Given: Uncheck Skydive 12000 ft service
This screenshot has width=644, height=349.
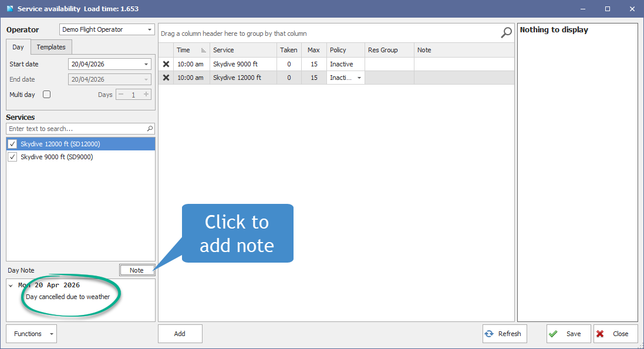Looking at the screenshot, I should [12, 144].
